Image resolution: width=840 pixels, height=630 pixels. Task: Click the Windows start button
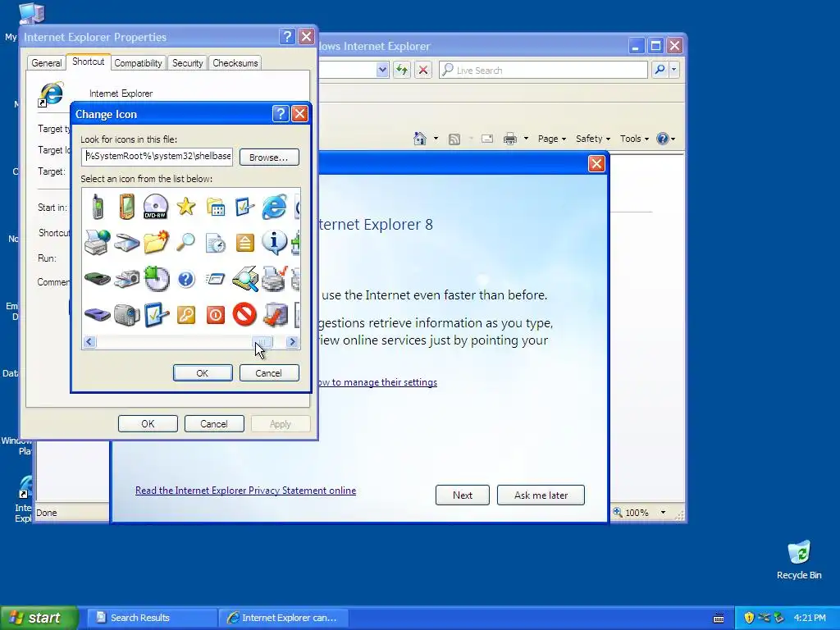click(39, 618)
